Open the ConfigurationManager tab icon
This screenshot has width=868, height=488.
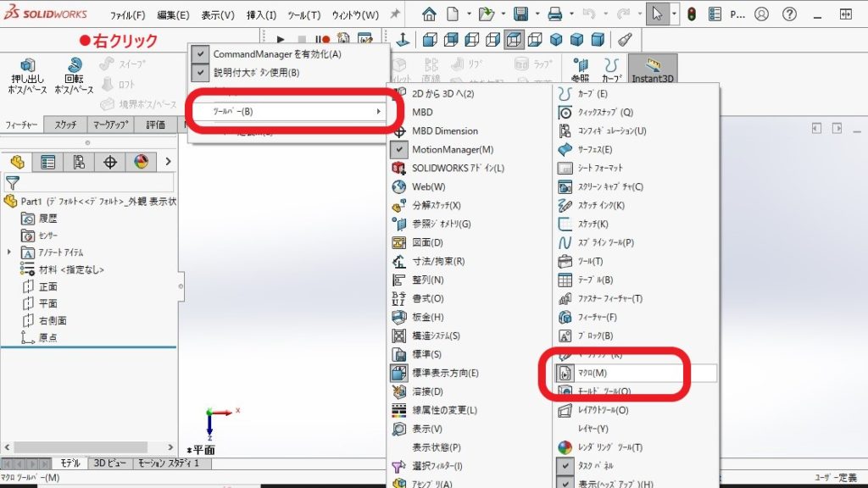click(79, 163)
